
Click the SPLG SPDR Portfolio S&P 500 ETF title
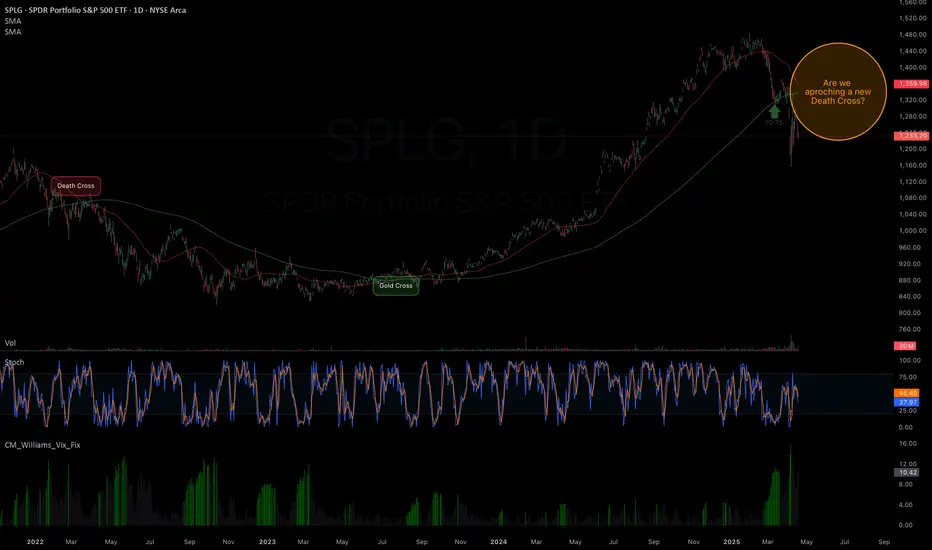pos(95,10)
